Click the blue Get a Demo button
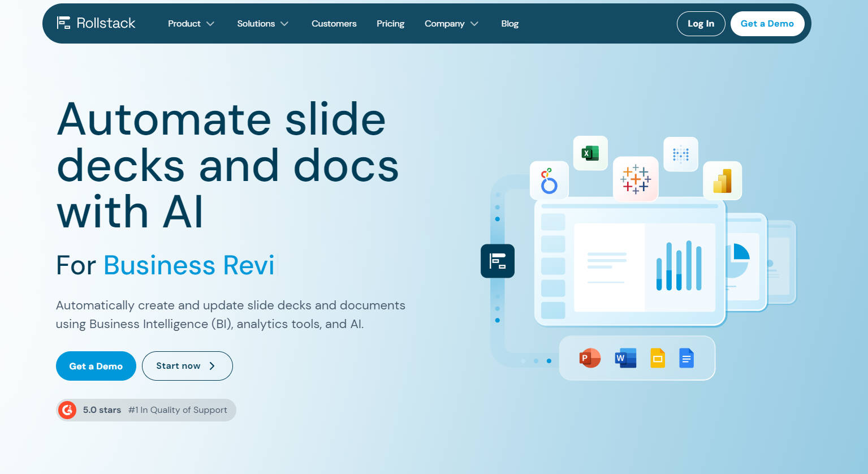The height and width of the screenshot is (474, 868). tap(96, 366)
